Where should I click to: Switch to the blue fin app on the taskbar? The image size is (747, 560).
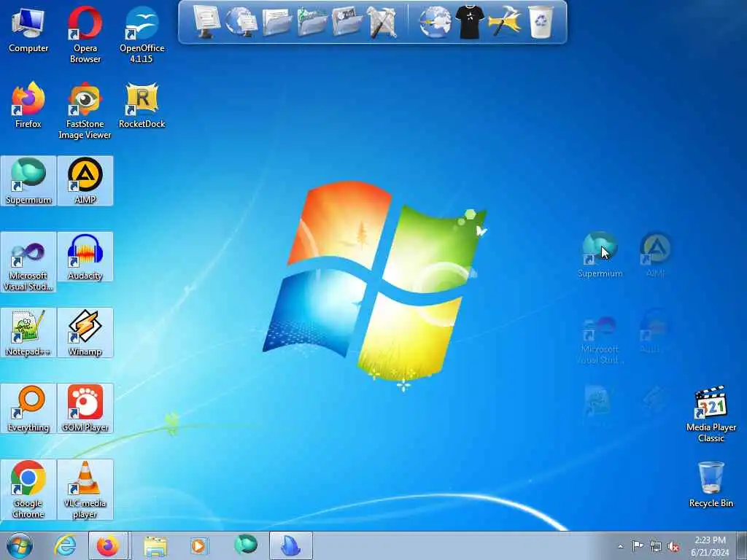coord(291,545)
